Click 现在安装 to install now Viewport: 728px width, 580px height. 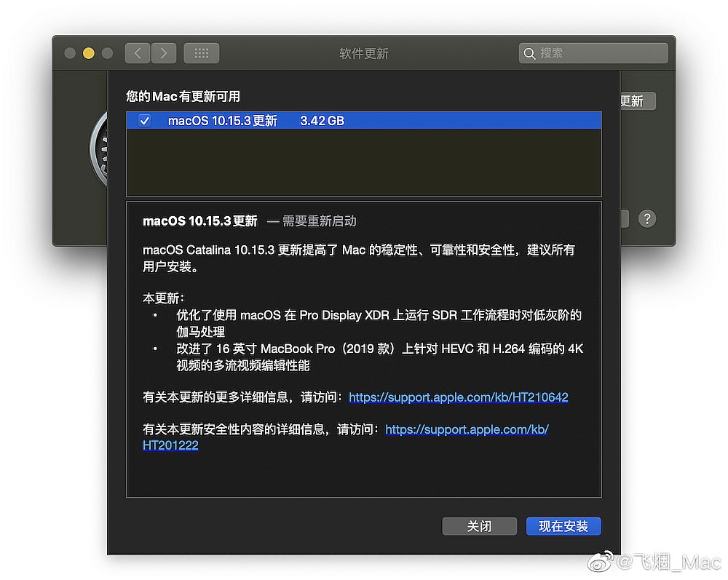[x=563, y=526]
